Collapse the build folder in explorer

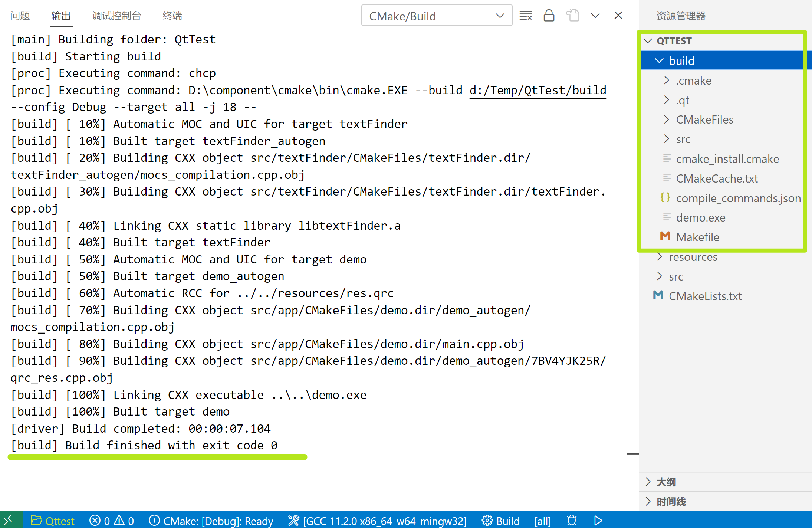[x=659, y=60]
